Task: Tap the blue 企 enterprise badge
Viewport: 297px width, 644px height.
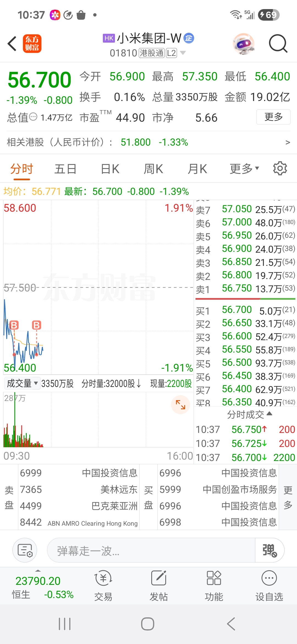Action: 189,38
